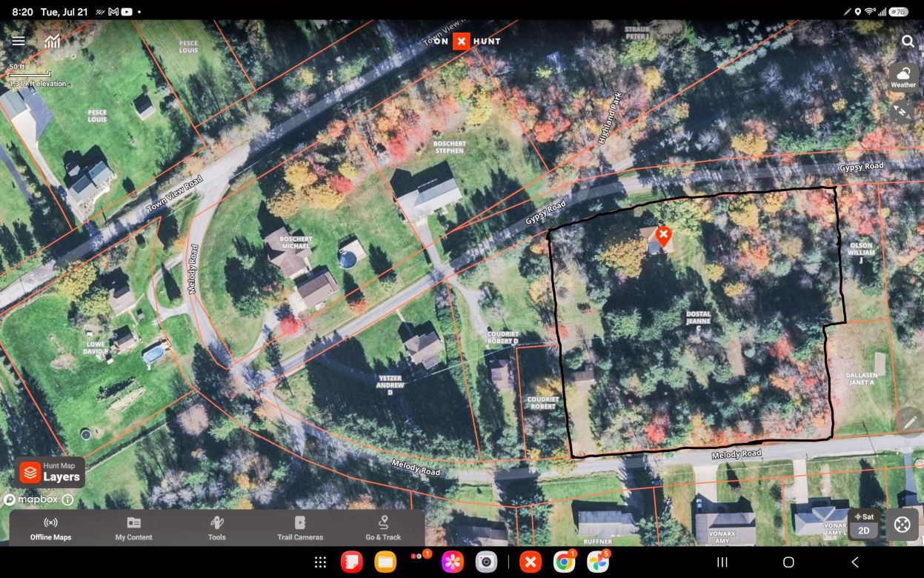The width and height of the screenshot is (924, 578).
Task: Go to the Trail Cameras tab
Action: pos(300,528)
